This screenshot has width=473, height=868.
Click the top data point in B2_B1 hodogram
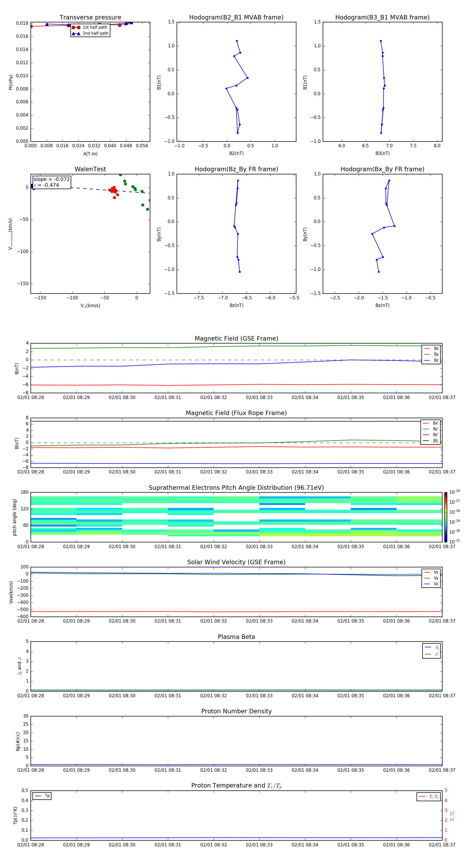click(x=237, y=41)
